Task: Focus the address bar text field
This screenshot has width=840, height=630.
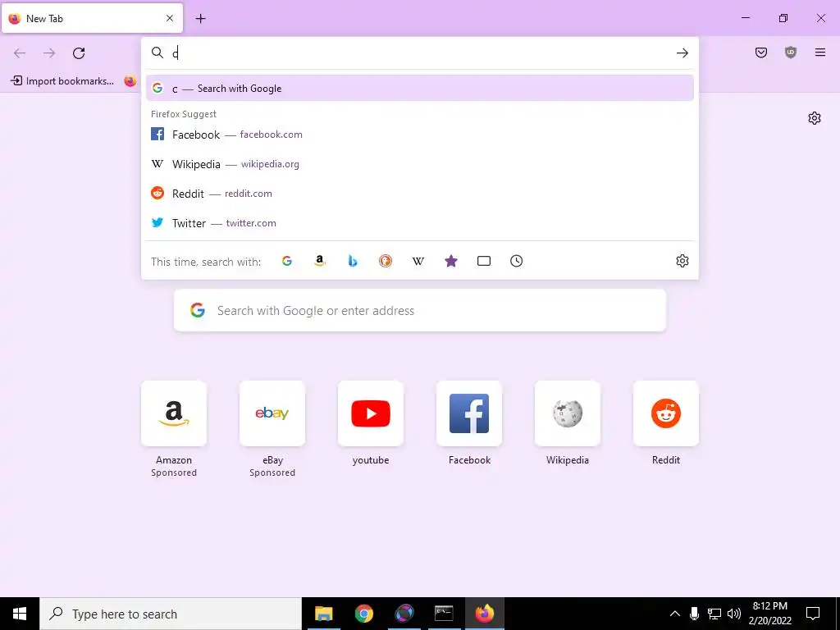Action: (421, 53)
